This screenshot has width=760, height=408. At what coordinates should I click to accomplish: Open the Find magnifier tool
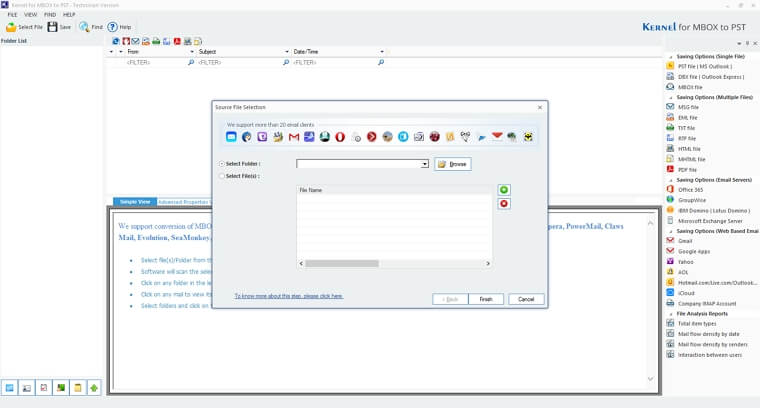click(84, 27)
